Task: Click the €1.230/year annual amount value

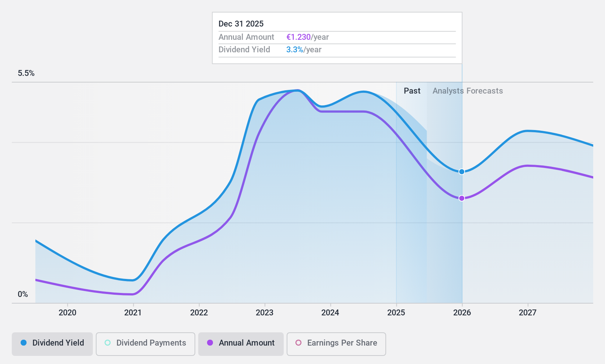Action: [x=307, y=37]
